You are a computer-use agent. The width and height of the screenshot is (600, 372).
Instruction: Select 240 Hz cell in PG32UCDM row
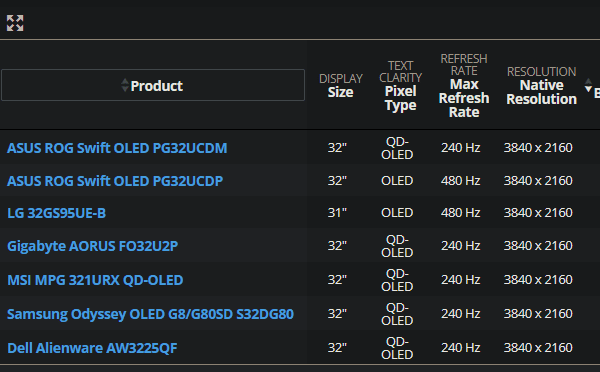(460, 148)
